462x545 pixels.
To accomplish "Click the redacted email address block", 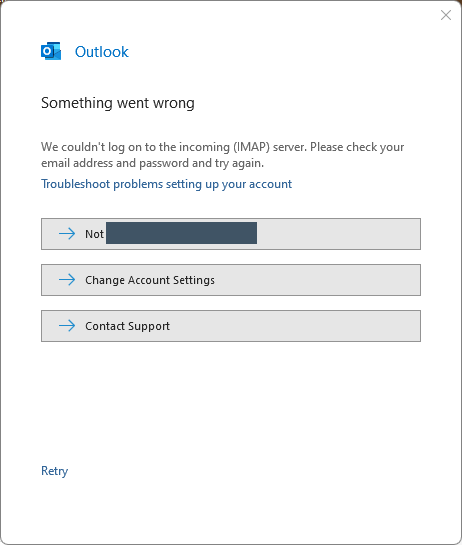I will (181, 233).
